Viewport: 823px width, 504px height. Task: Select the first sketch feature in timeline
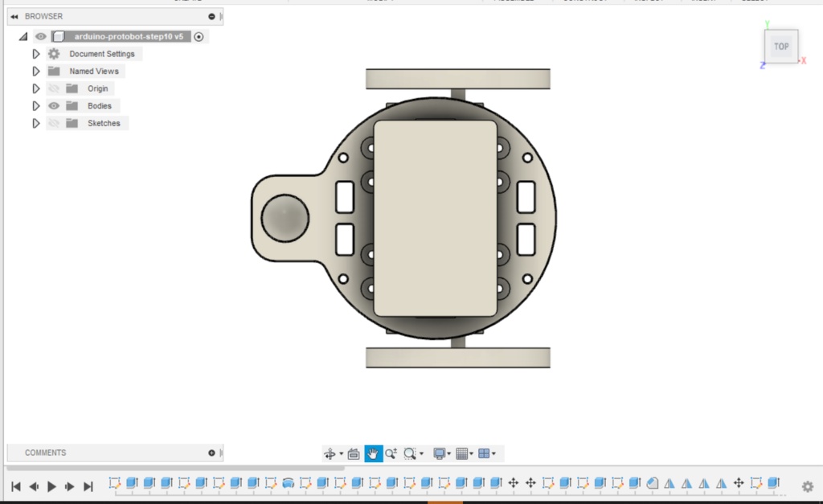pos(114,483)
